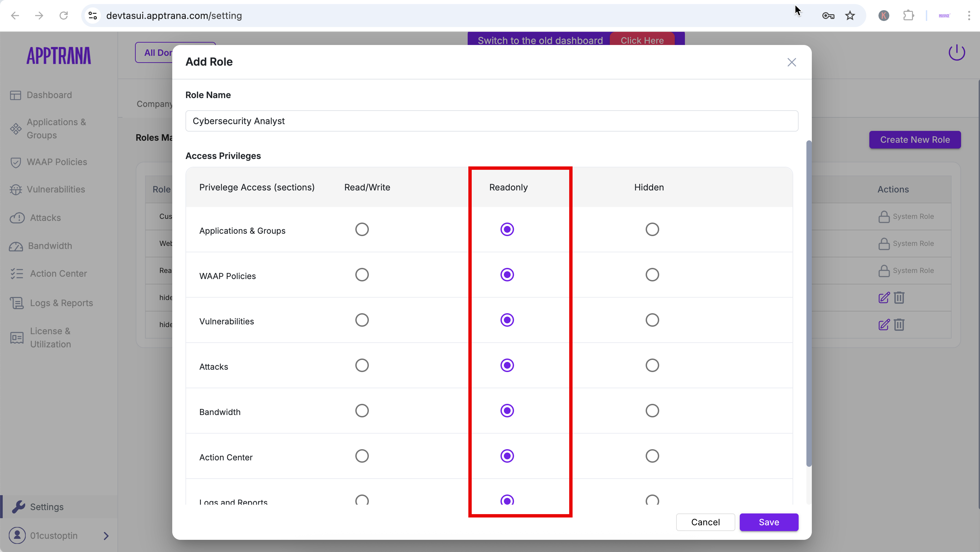The image size is (980, 552).
Task: Click Cancel in Add Role dialog
Action: coord(705,522)
